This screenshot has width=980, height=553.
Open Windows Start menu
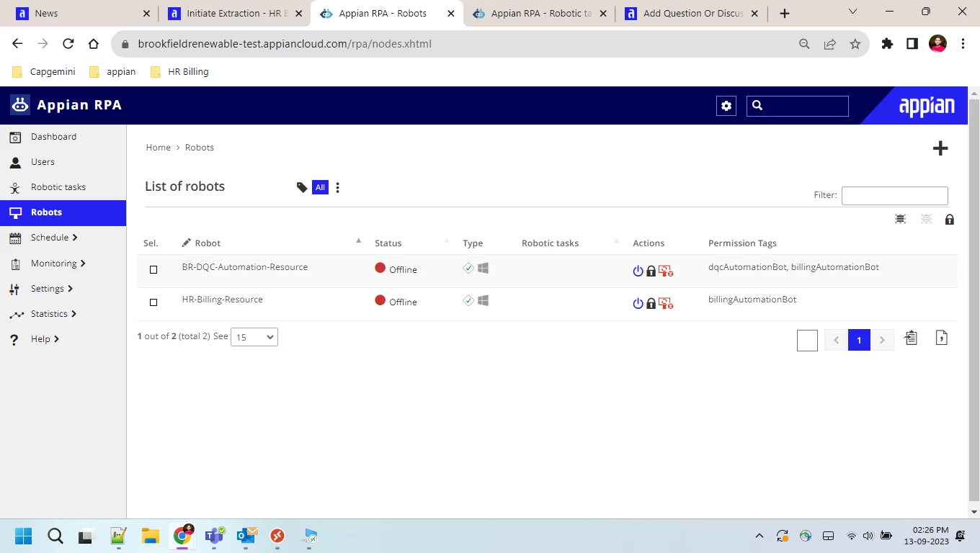pos(23,536)
